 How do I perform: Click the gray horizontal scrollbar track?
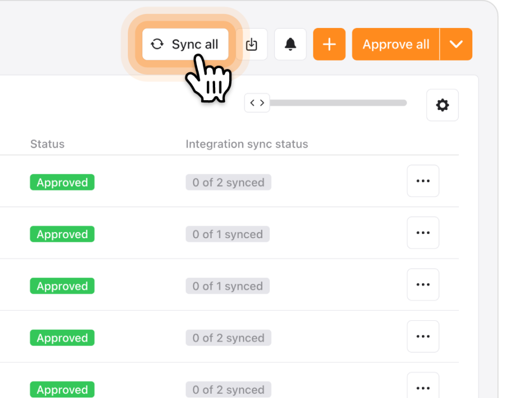[338, 103]
